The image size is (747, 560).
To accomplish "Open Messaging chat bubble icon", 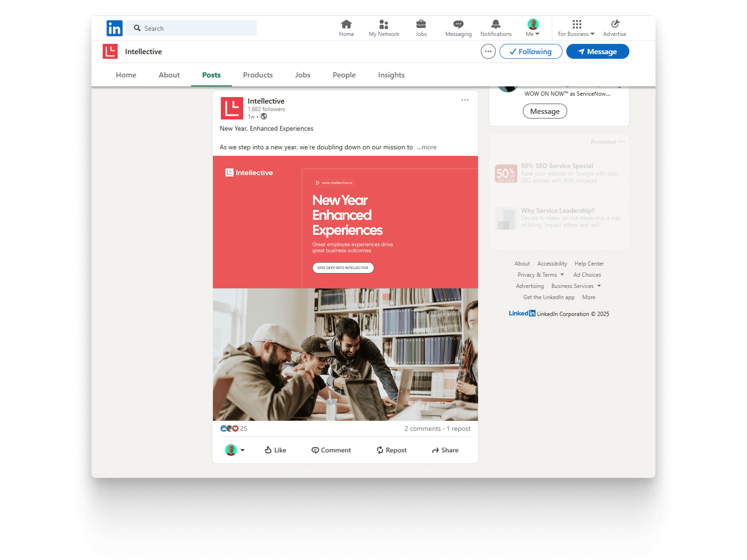I will (458, 24).
